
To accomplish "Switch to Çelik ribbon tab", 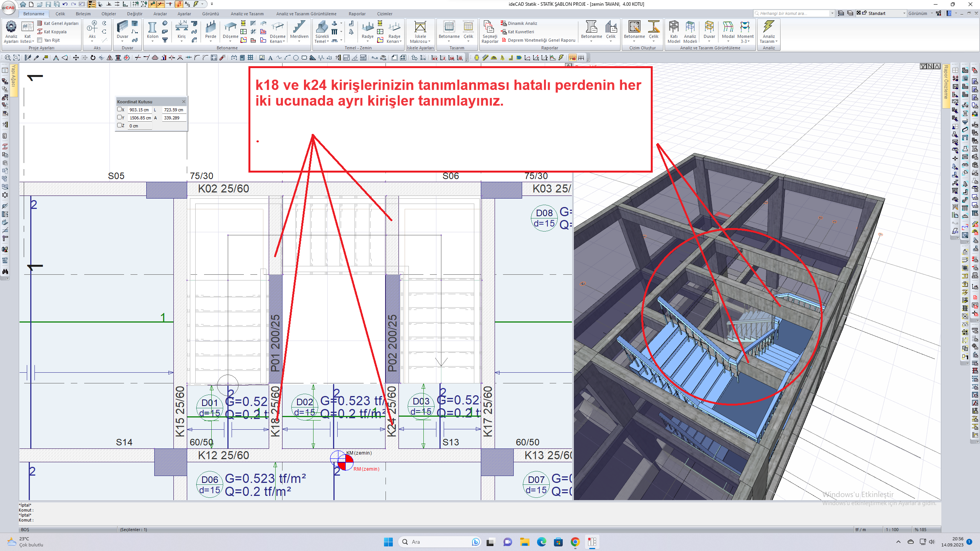I will tap(60, 14).
